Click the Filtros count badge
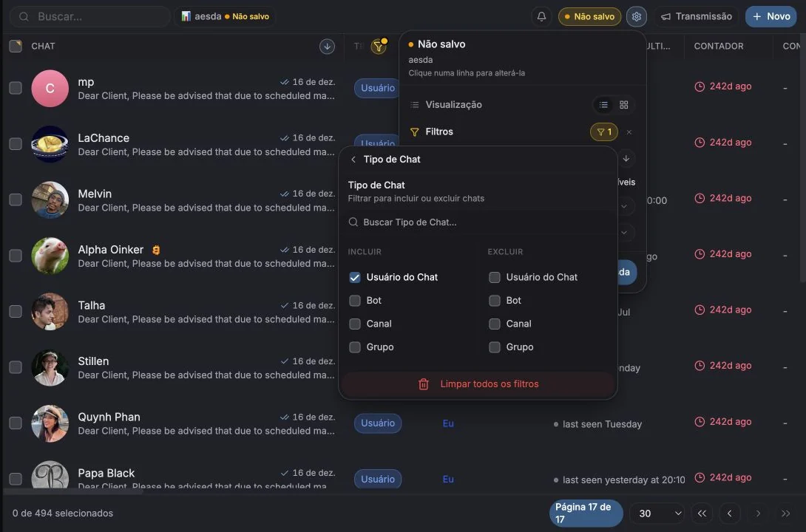The image size is (806, 532). (604, 132)
